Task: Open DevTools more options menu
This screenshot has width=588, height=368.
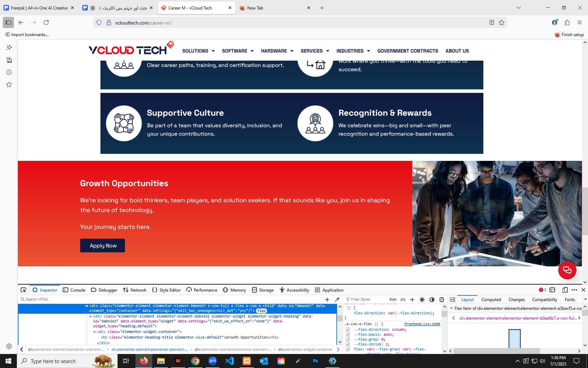Action: pyautogui.click(x=574, y=290)
